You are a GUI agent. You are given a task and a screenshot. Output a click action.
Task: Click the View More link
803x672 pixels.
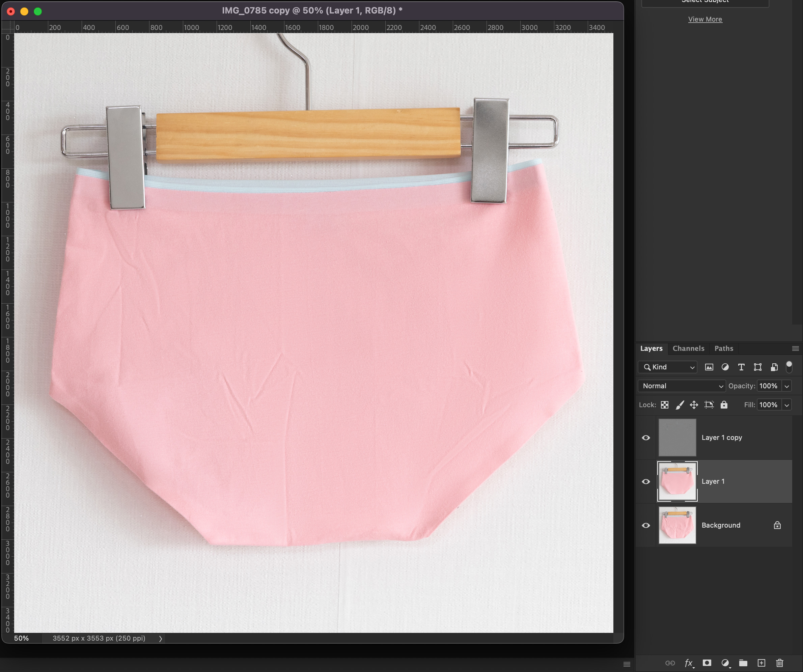point(705,19)
